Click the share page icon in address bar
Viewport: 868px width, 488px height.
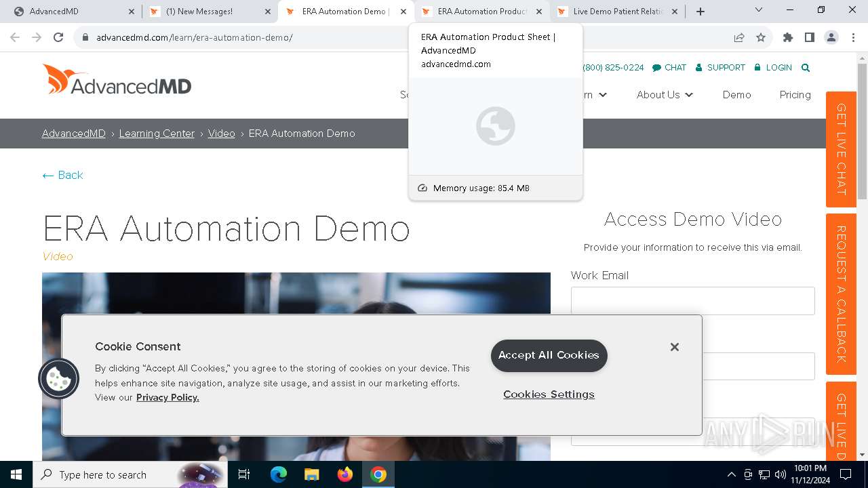coord(739,37)
